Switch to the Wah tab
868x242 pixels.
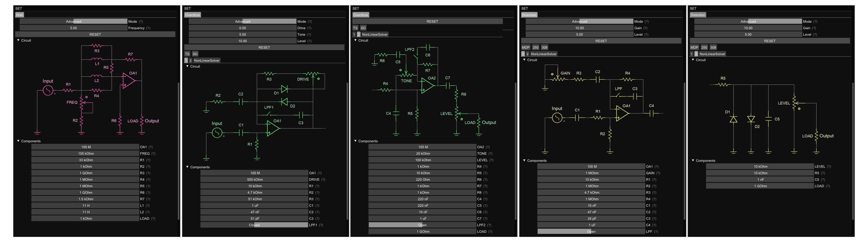point(19,15)
